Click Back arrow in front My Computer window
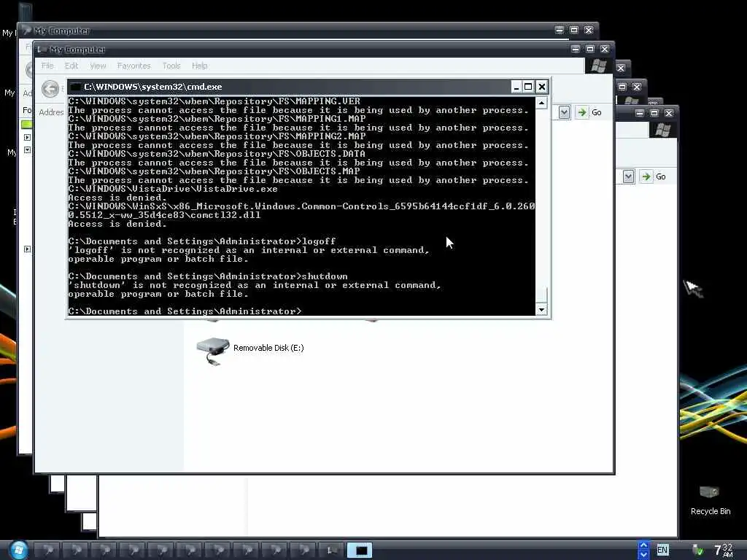 (50, 88)
